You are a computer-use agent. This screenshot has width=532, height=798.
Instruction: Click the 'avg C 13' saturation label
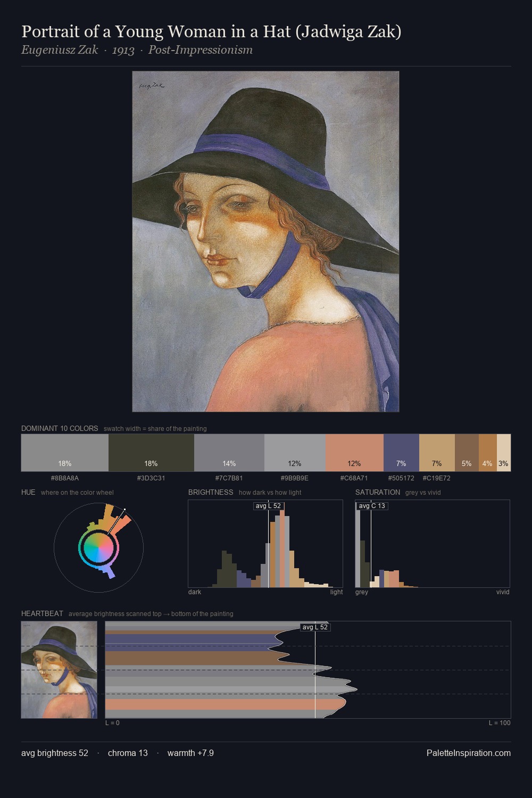pos(372,506)
